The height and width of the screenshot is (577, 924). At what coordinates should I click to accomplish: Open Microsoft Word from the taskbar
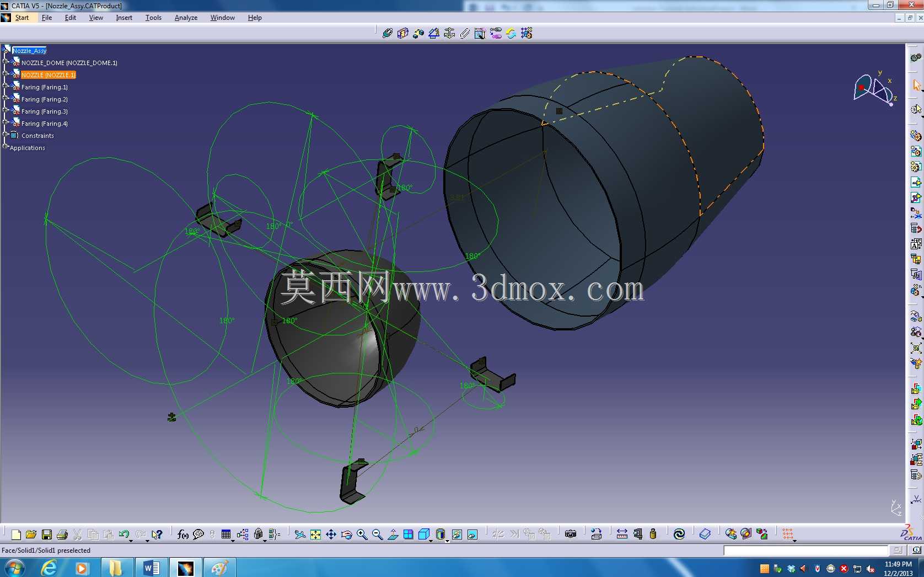(151, 568)
